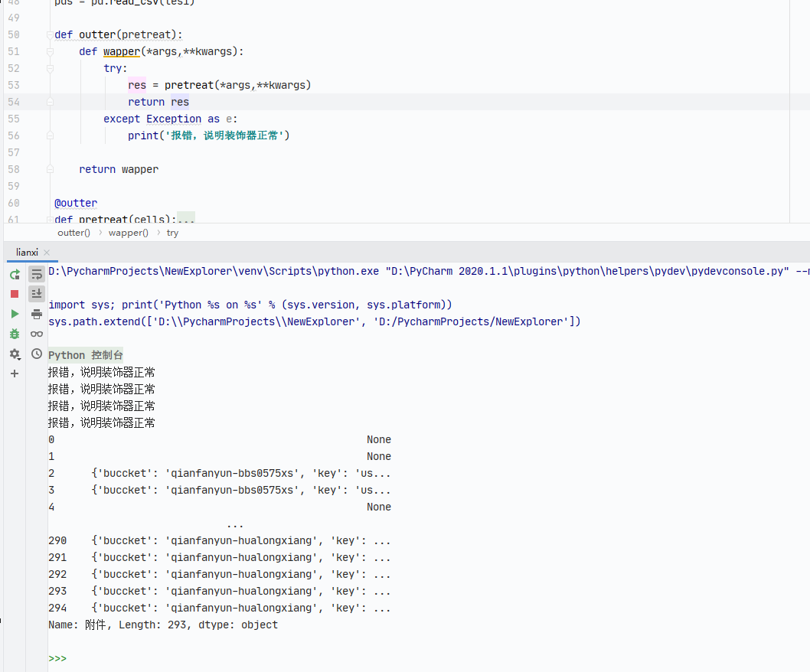Add a new console with plus icon
The height and width of the screenshot is (672, 810).
(15, 374)
